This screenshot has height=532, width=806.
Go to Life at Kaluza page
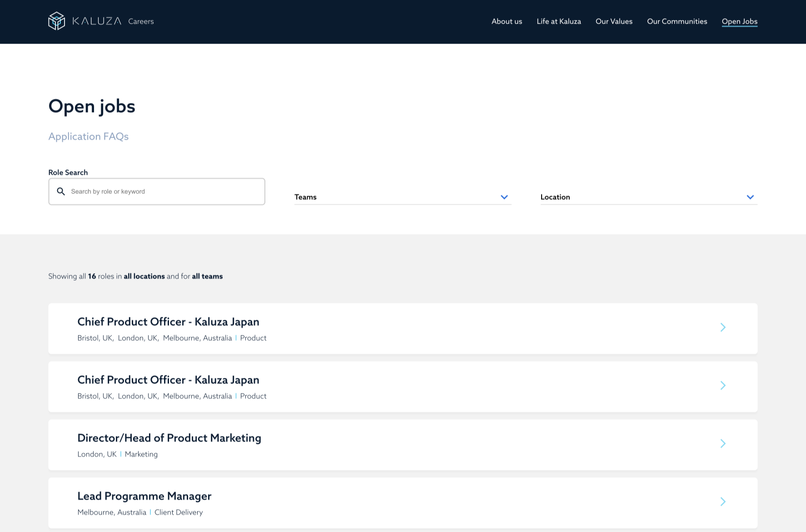point(559,21)
